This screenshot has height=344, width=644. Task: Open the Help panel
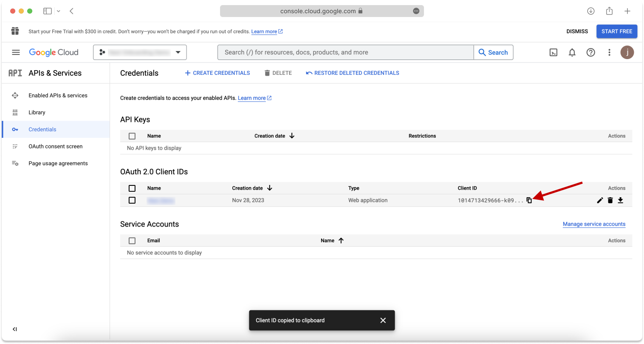point(591,52)
